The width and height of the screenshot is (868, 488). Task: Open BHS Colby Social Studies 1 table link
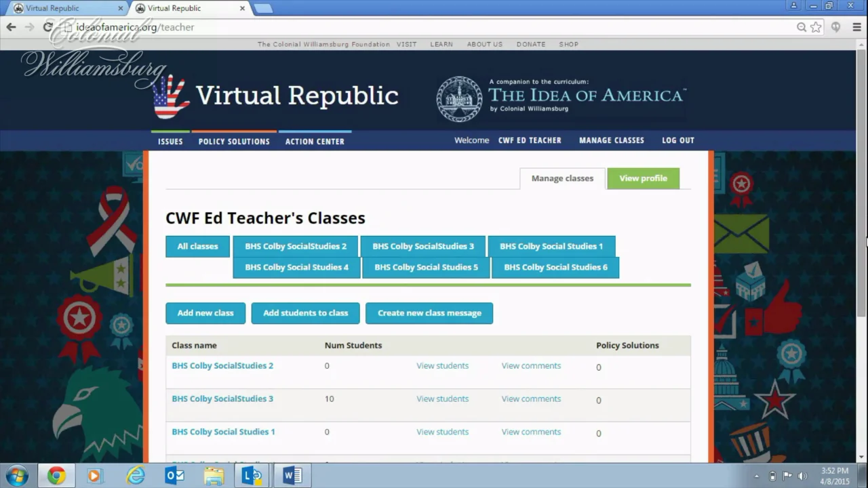pyautogui.click(x=223, y=432)
